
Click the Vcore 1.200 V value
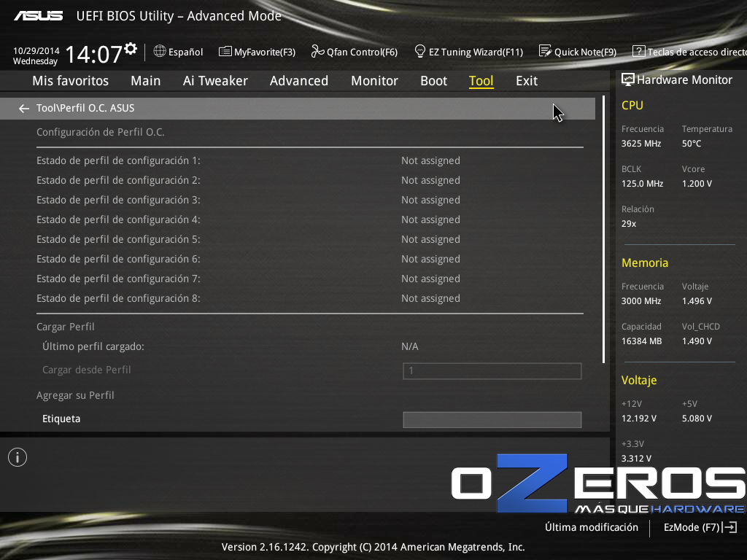point(697,184)
